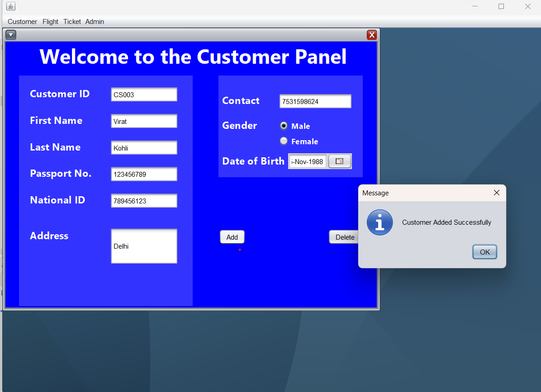Open the Admin menu
This screenshot has height=392, width=541.
[x=95, y=21]
